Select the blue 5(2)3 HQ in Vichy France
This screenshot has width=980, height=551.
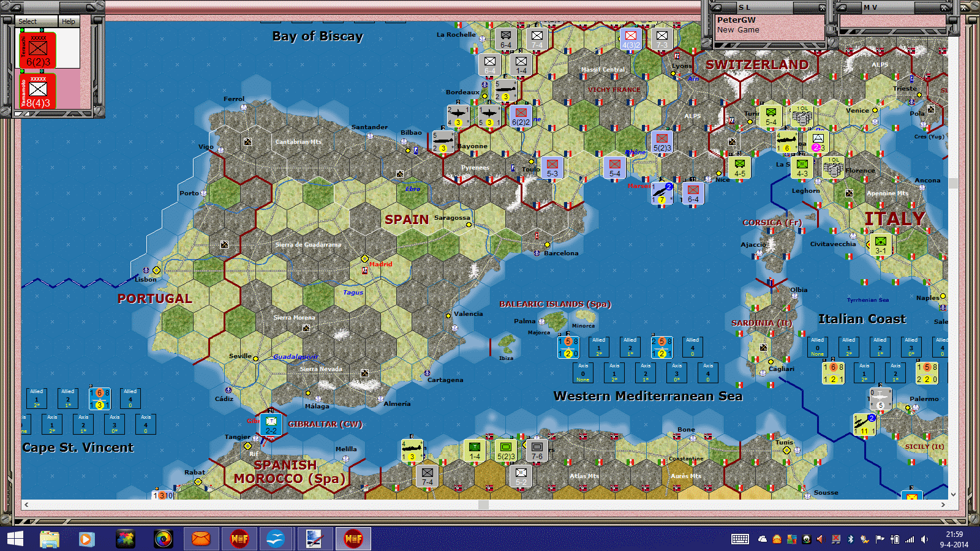(x=662, y=142)
